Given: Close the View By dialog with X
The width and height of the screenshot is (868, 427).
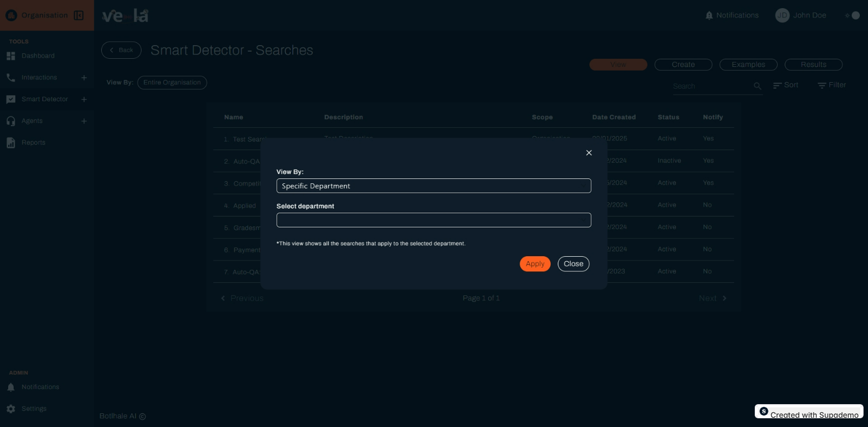Looking at the screenshot, I should point(589,153).
